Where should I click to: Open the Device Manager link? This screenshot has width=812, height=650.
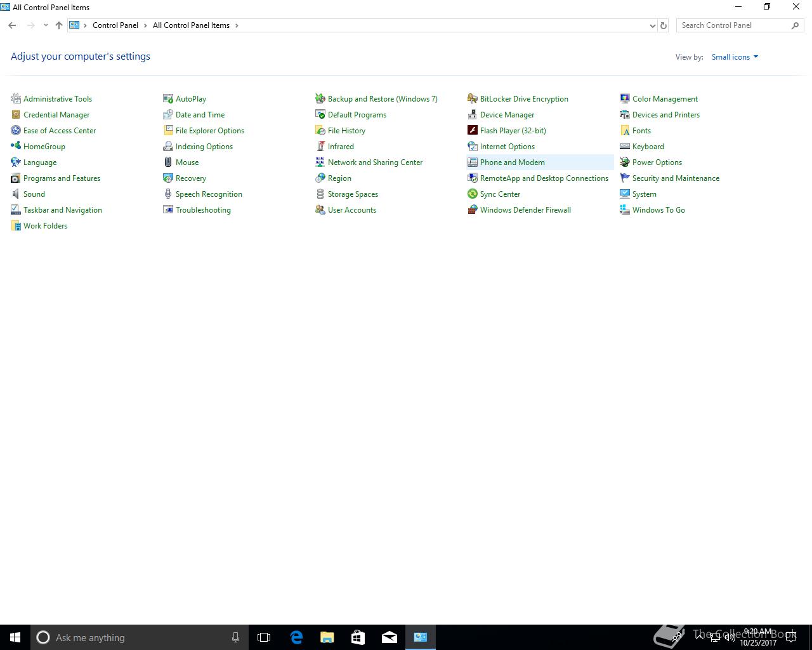pyautogui.click(x=507, y=114)
